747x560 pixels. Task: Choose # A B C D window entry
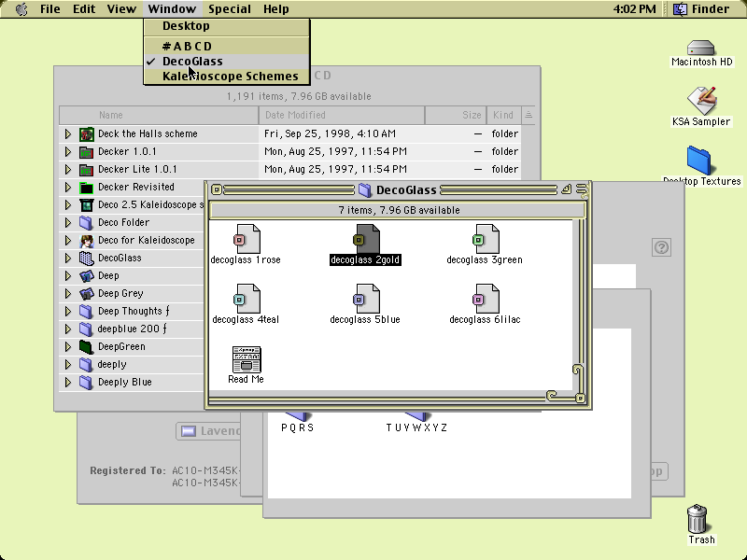pyautogui.click(x=227, y=46)
